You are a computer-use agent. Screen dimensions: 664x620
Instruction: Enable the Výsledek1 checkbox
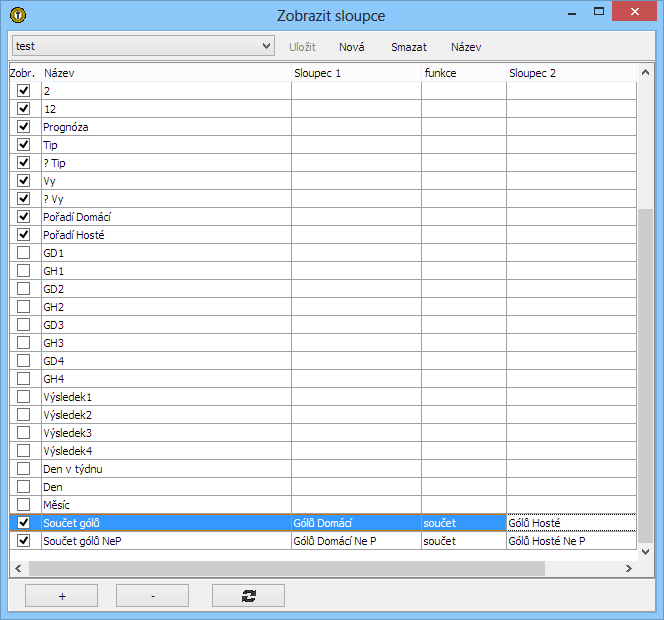tap(23, 396)
